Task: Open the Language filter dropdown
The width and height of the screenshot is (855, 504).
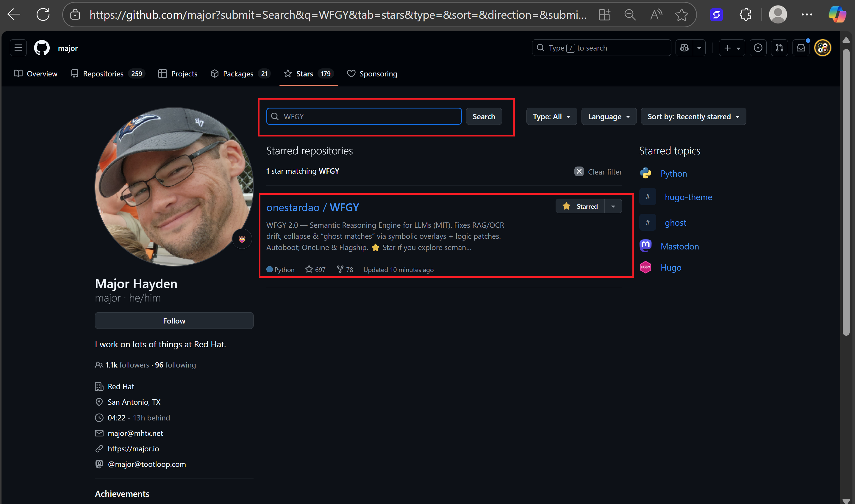Action: [608, 117]
